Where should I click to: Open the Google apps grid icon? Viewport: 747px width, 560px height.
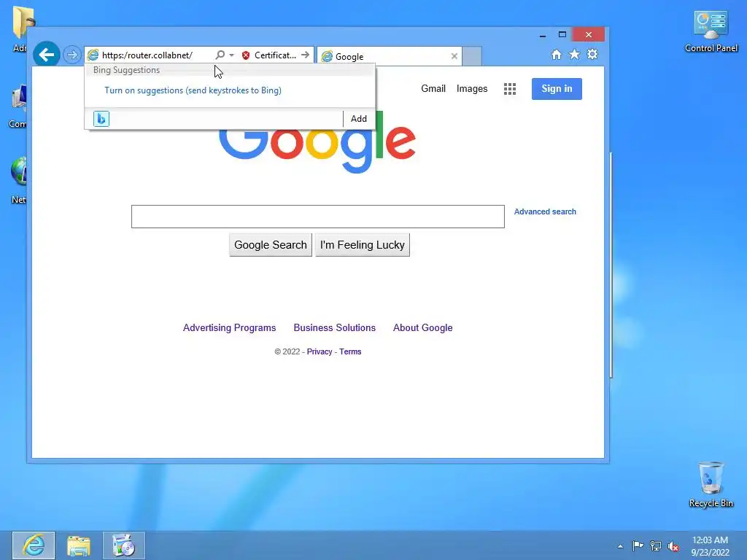[510, 89]
